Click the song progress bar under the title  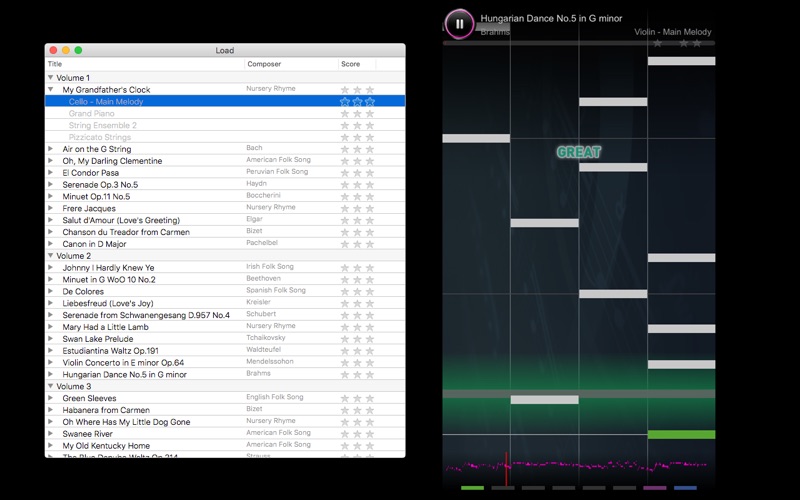pyautogui.click(x=579, y=43)
